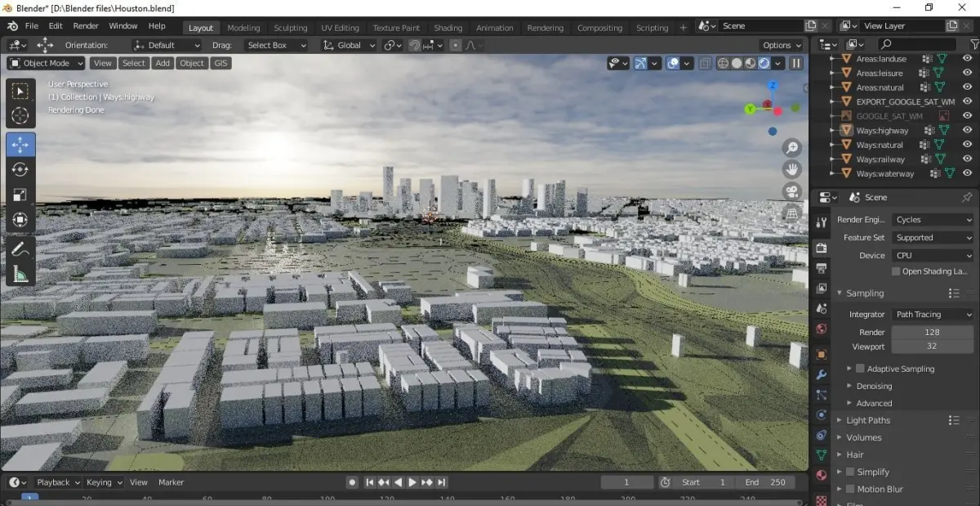Open the Render properties tab icon

[822, 248]
